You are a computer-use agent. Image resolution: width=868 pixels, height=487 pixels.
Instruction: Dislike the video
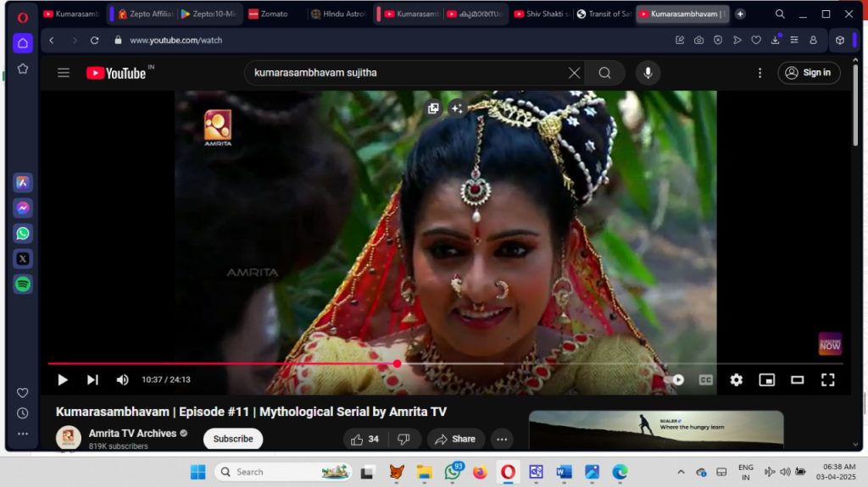tap(404, 440)
